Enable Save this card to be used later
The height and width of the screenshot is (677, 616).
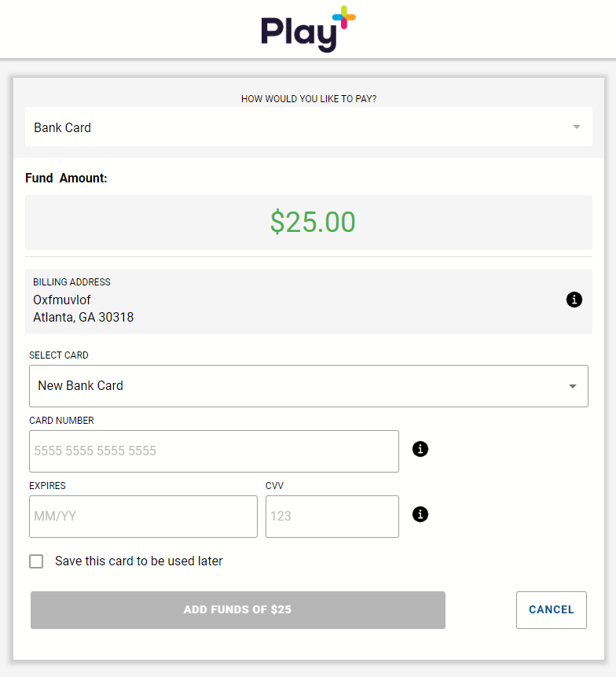tap(36, 561)
